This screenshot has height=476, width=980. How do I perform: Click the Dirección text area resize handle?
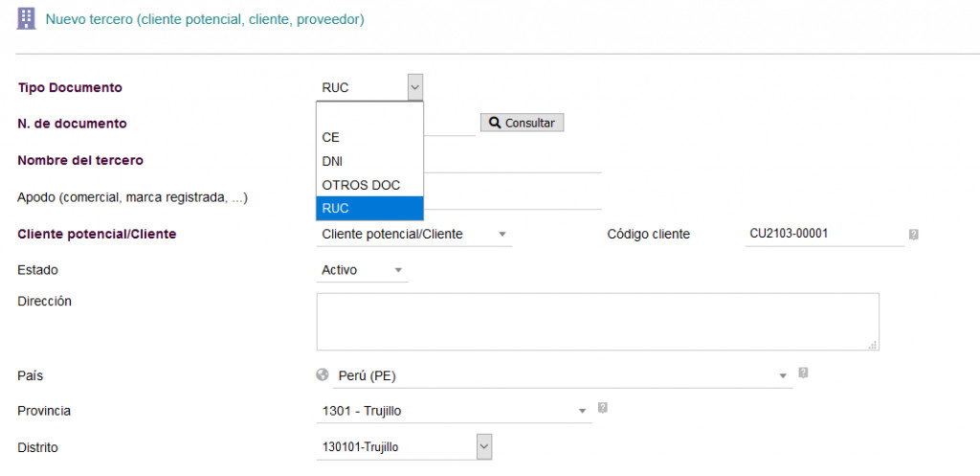[x=873, y=345]
